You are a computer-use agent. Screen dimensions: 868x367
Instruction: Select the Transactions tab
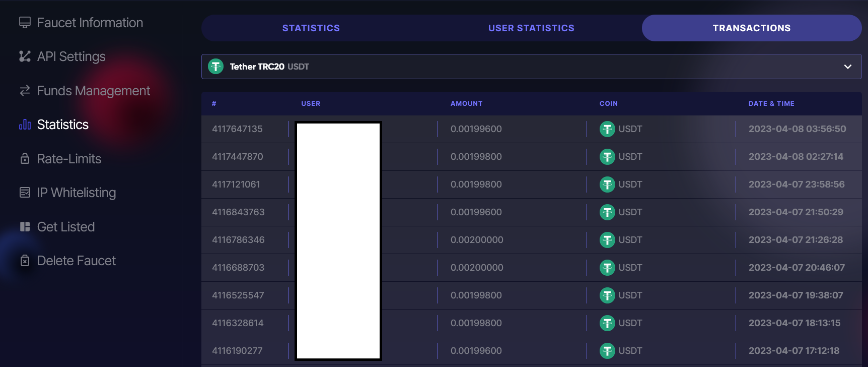tap(752, 28)
